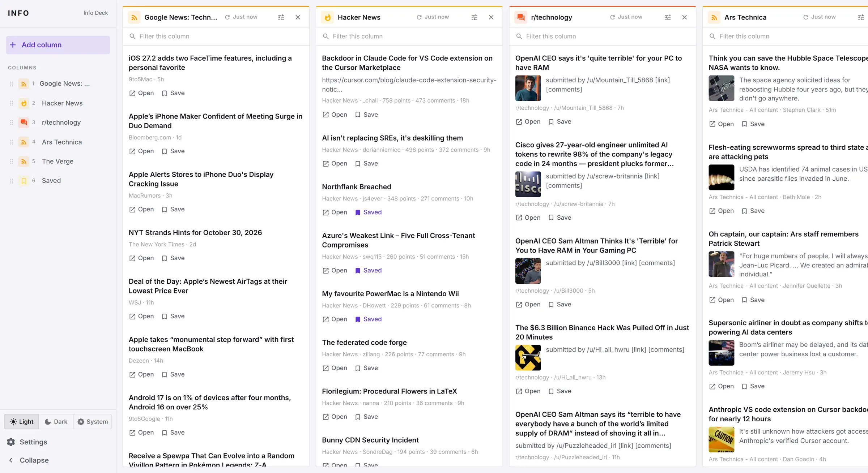Switch to System theme
The height and width of the screenshot is (473, 868).
click(93, 422)
